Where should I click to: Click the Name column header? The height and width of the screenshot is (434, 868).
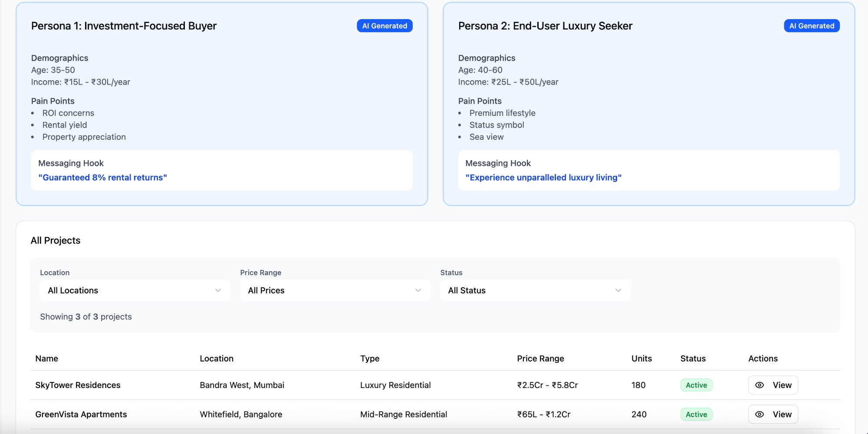click(46, 358)
